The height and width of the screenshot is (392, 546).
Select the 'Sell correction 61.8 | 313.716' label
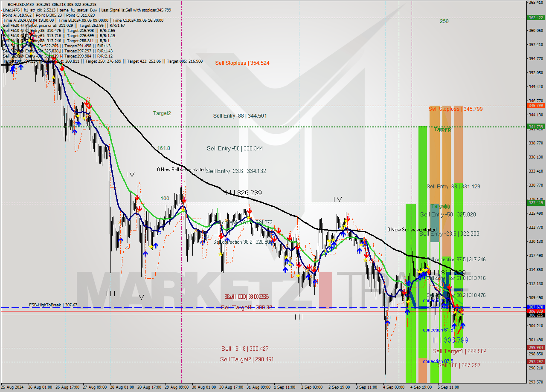click(x=456, y=278)
